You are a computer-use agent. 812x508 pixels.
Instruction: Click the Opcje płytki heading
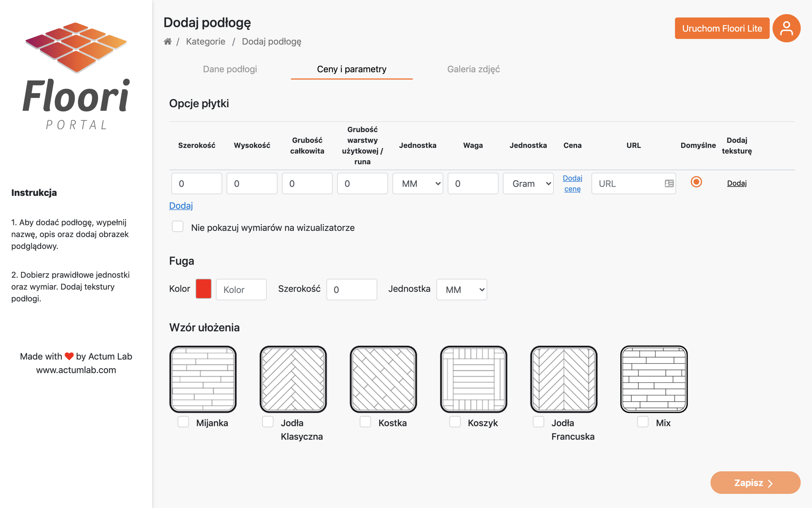(x=199, y=103)
